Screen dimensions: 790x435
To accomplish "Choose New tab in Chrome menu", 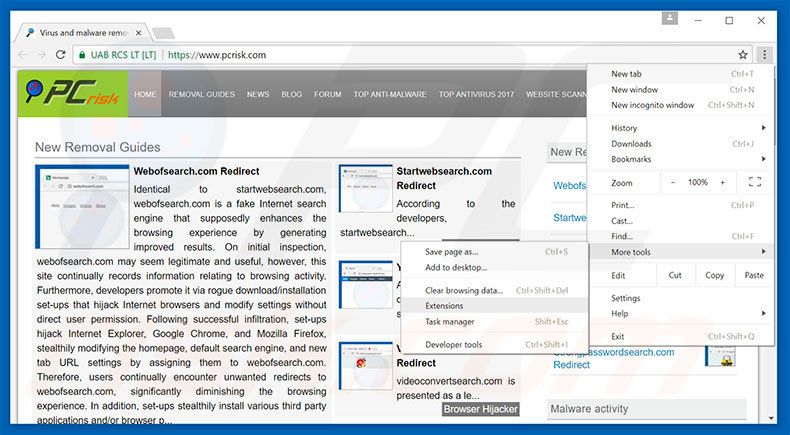I will point(680,74).
